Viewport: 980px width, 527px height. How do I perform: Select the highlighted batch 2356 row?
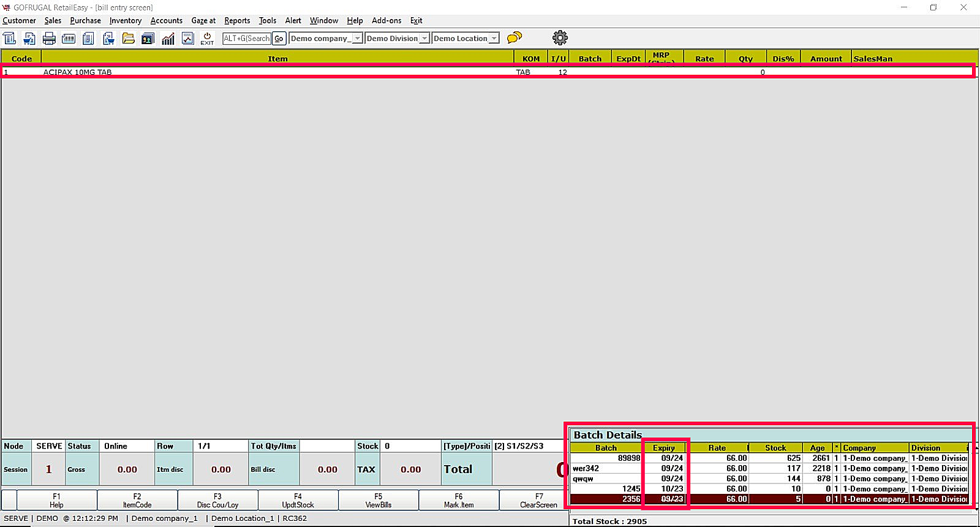click(769, 499)
